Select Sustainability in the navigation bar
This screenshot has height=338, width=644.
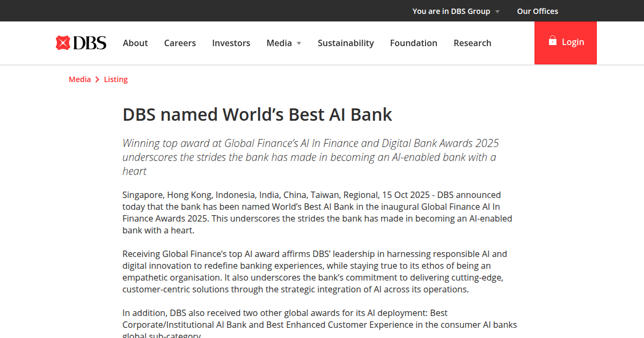(x=346, y=43)
